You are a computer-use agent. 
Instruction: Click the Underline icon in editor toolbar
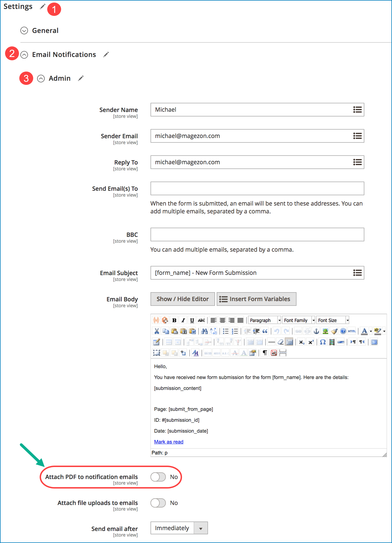click(192, 320)
